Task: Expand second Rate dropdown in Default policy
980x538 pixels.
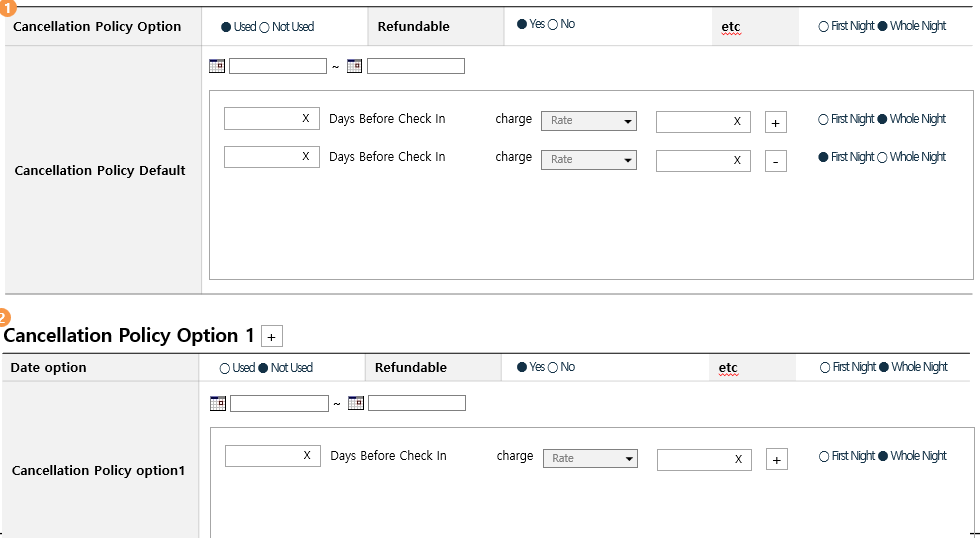Action: tap(589, 159)
